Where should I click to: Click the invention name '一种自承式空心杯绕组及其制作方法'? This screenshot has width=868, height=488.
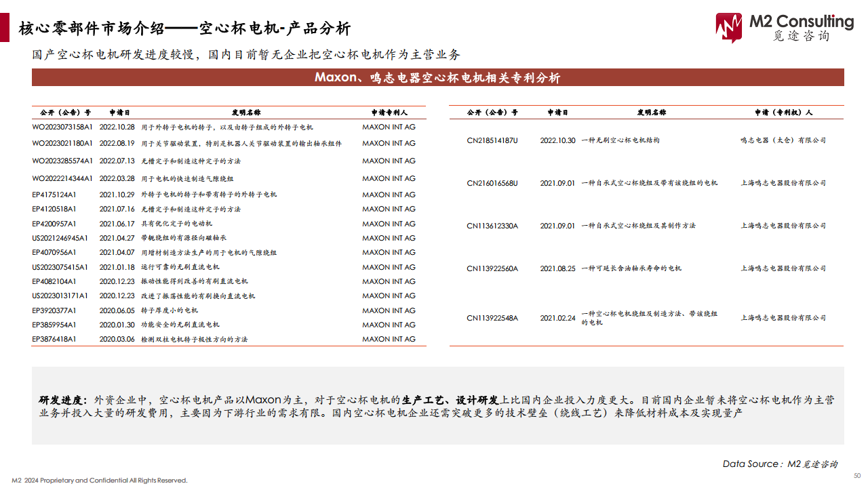tap(639, 226)
